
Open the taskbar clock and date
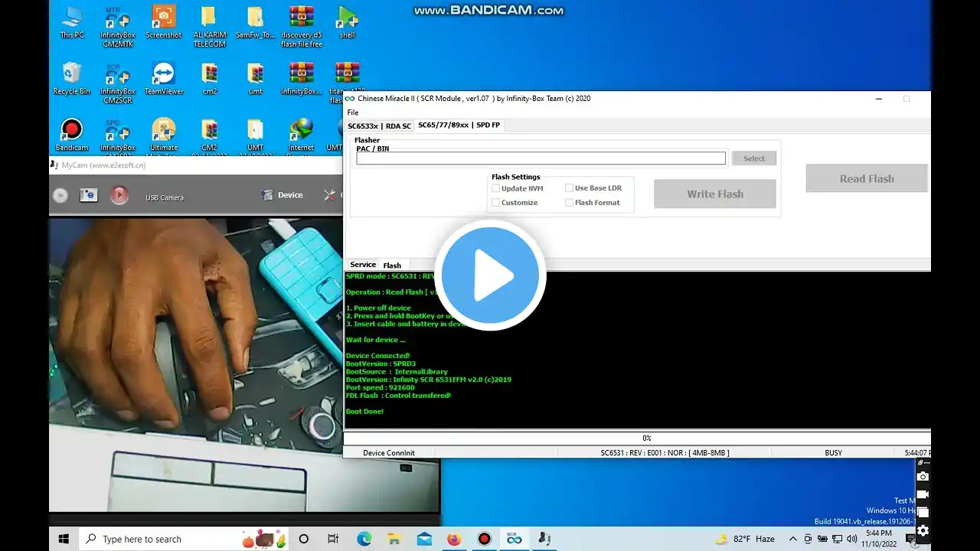tap(880, 538)
